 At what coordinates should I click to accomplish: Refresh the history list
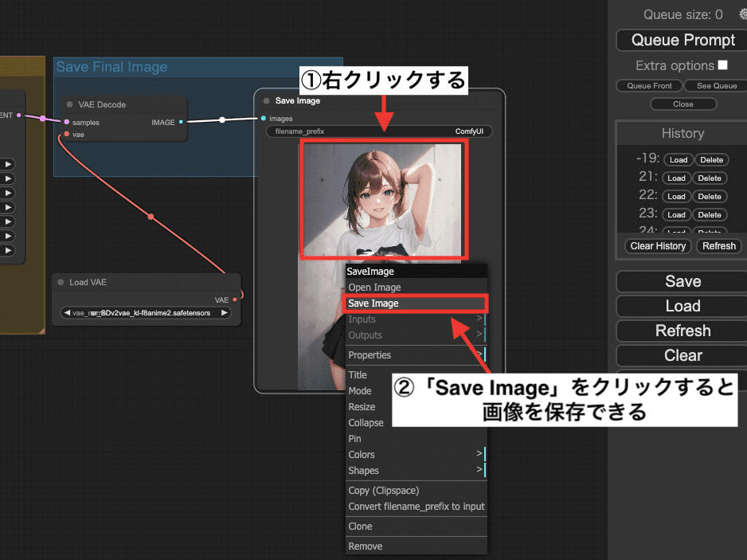[719, 246]
